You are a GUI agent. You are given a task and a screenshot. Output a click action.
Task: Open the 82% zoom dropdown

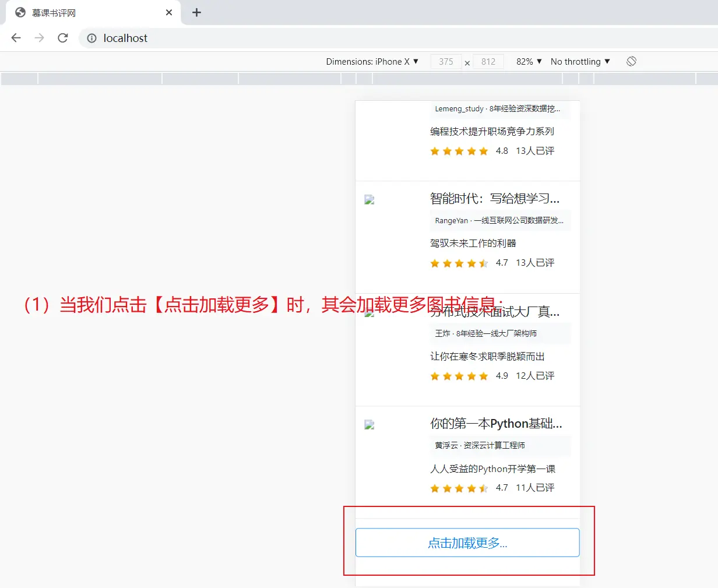[x=529, y=61]
